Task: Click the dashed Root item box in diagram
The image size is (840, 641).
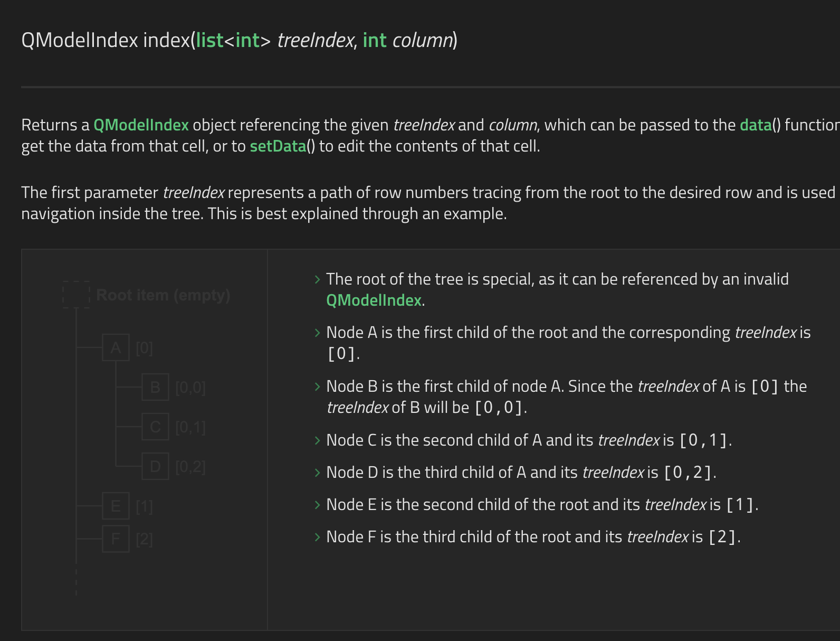Action: click(x=77, y=295)
